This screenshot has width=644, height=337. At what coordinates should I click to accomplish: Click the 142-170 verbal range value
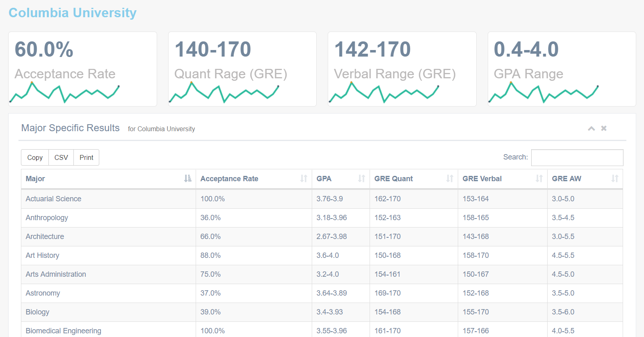(372, 50)
